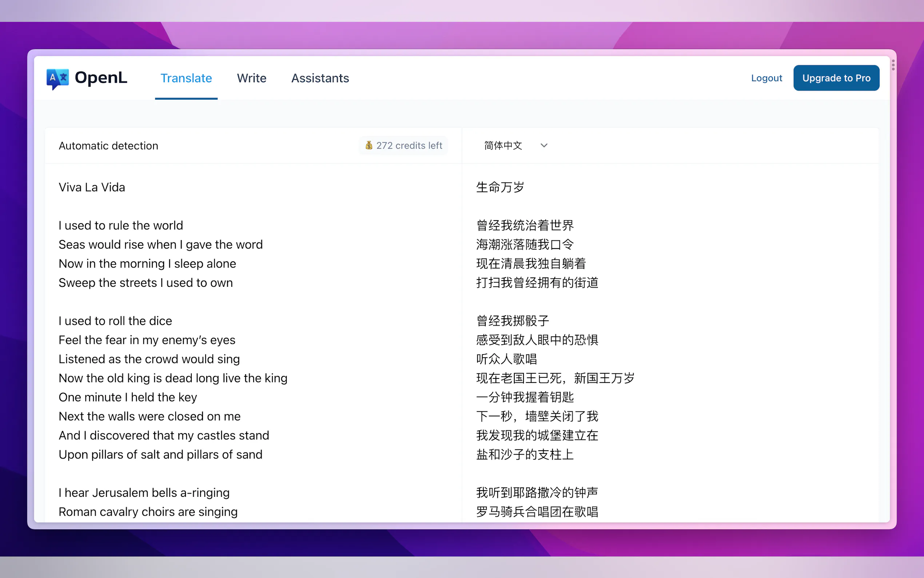
Task: Click the Logout link
Action: coord(766,78)
